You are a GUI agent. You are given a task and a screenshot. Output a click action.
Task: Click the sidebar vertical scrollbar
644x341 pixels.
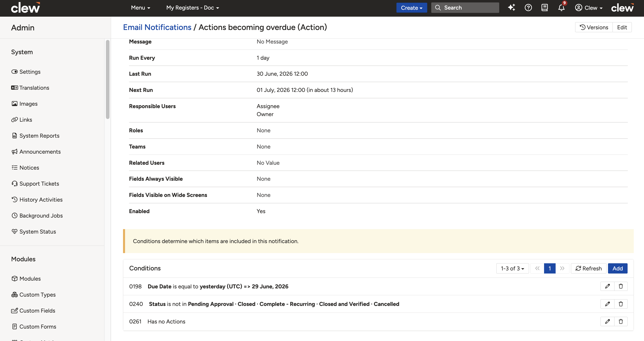(x=107, y=79)
